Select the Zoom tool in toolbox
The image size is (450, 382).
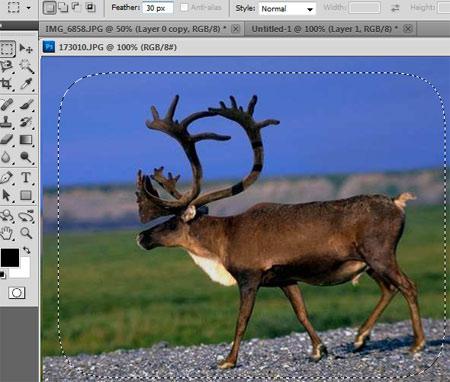(x=26, y=233)
